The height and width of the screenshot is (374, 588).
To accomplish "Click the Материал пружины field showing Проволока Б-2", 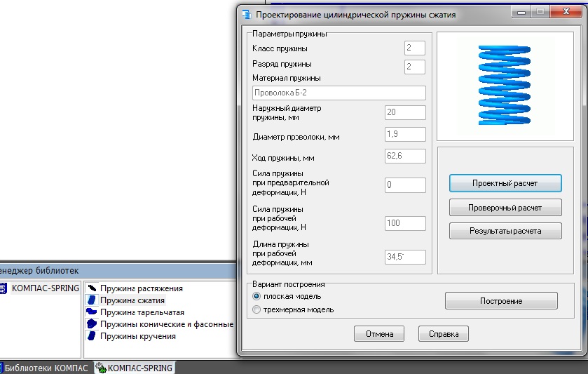I will [339, 93].
